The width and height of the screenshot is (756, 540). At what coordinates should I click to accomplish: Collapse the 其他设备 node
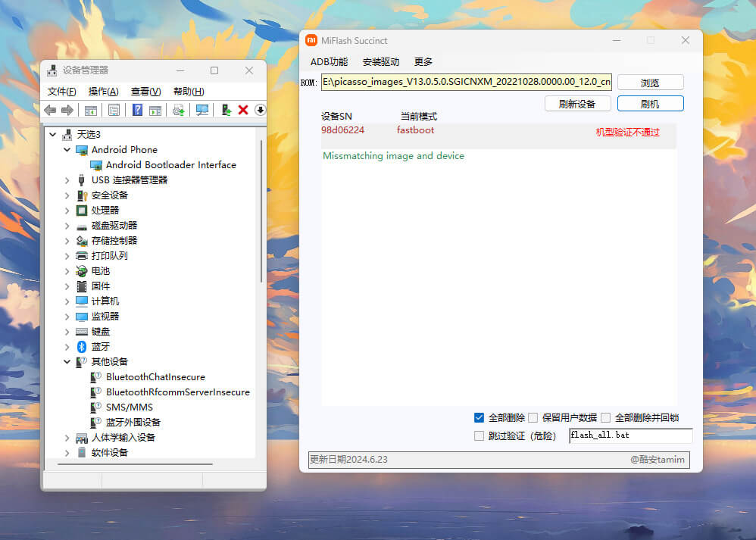pyautogui.click(x=67, y=361)
